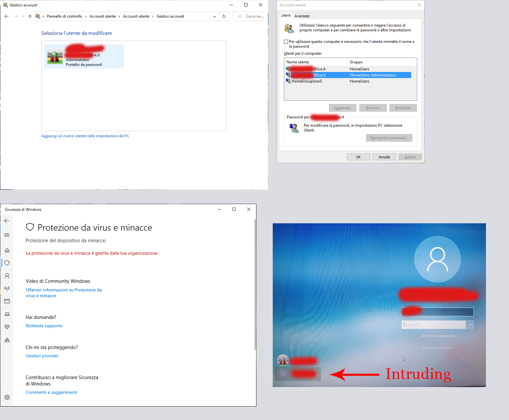Go up one level in Control Panel
Viewport: 509px width, 420px height.
point(30,16)
